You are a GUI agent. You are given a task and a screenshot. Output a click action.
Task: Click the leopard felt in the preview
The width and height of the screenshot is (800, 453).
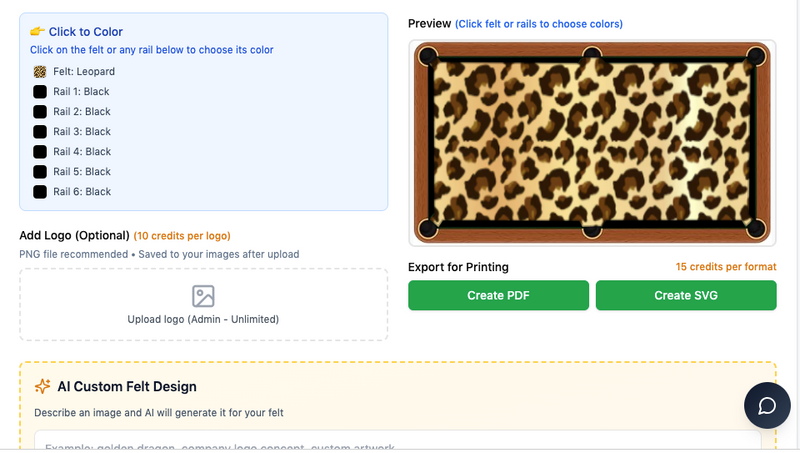coord(590,140)
